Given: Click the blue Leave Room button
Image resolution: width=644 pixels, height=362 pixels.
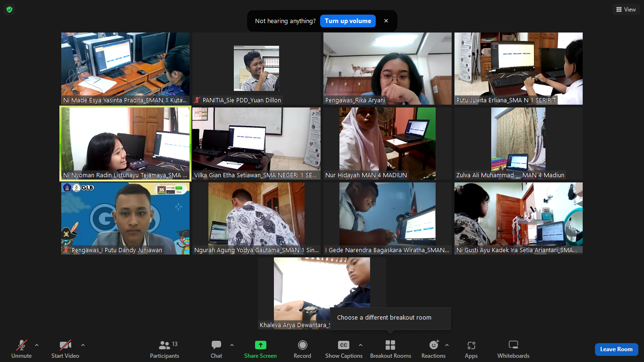Looking at the screenshot, I should pos(616,349).
